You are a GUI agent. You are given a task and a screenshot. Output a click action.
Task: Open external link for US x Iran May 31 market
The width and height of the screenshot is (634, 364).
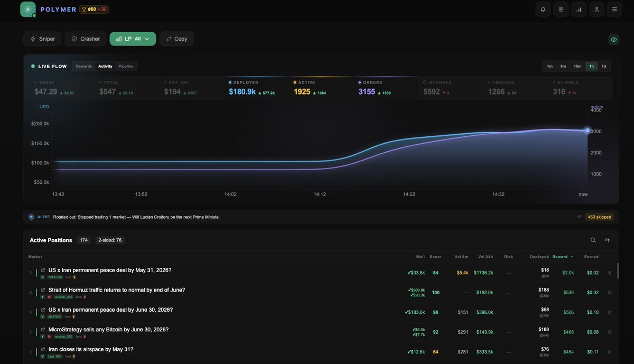pos(43,270)
